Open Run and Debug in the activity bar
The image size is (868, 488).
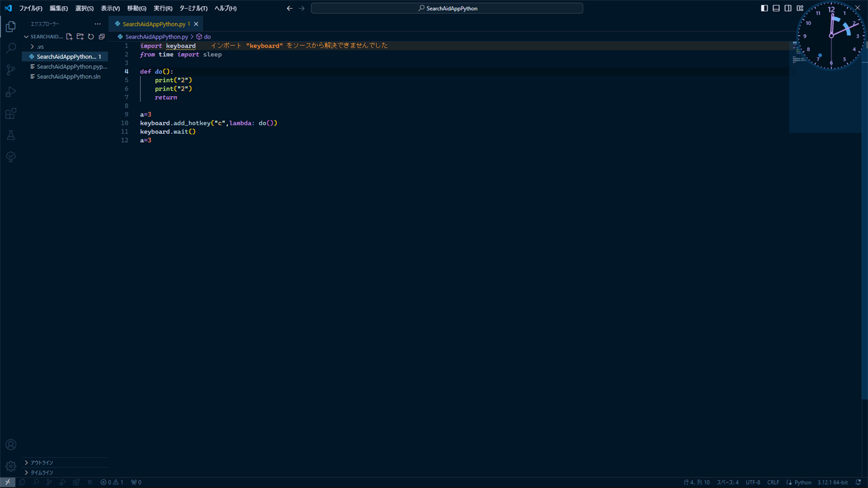(x=11, y=92)
